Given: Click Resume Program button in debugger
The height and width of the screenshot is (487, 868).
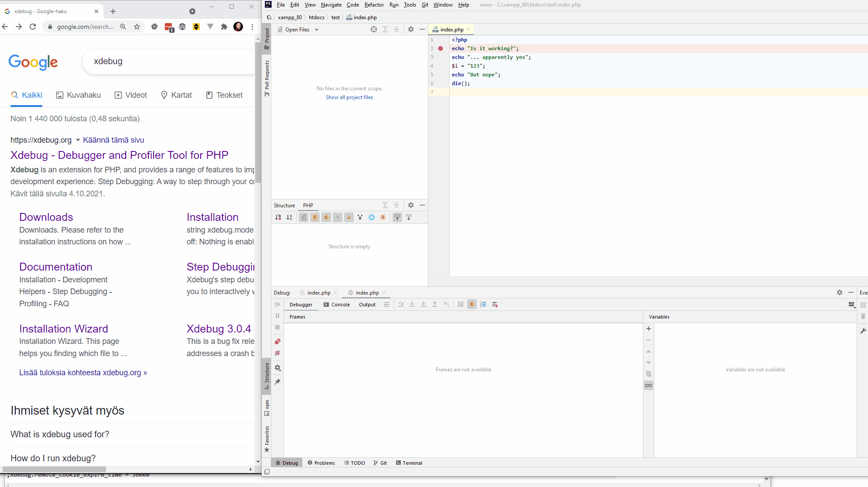Looking at the screenshot, I should pyautogui.click(x=277, y=305).
